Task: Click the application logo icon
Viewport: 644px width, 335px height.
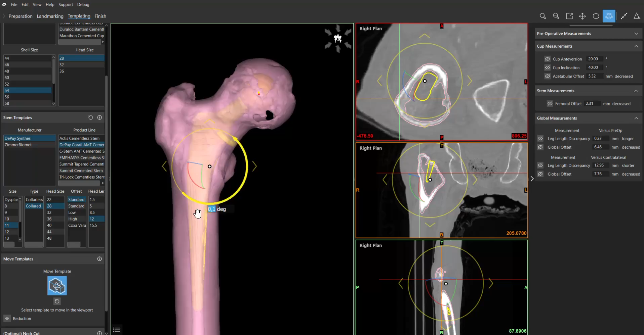Action: tap(4, 4)
